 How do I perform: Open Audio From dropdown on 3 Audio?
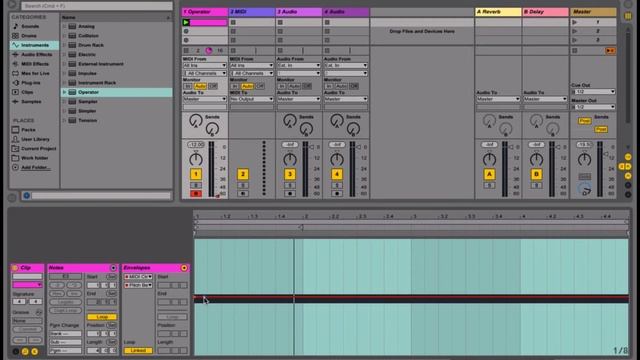tap(299, 65)
